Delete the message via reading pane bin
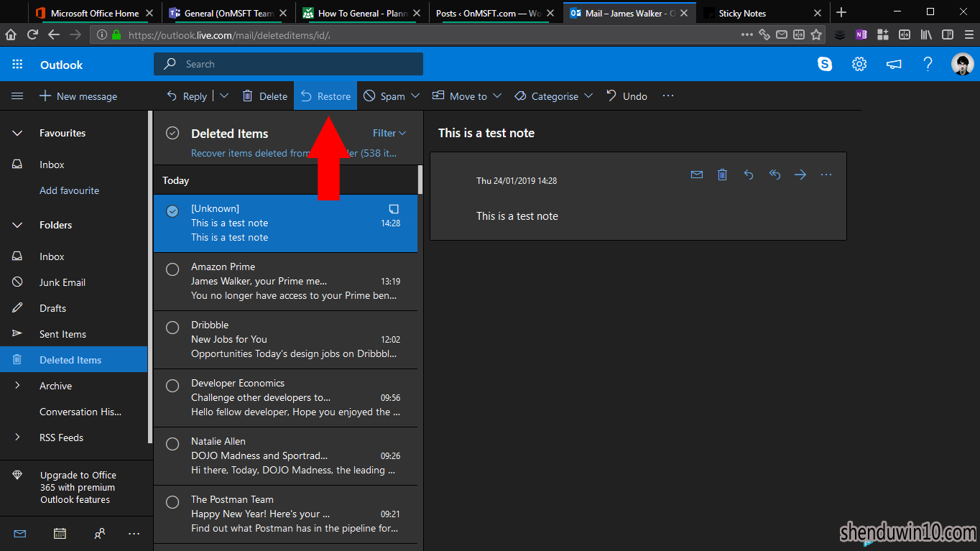The height and width of the screenshot is (551, 980). click(x=723, y=175)
